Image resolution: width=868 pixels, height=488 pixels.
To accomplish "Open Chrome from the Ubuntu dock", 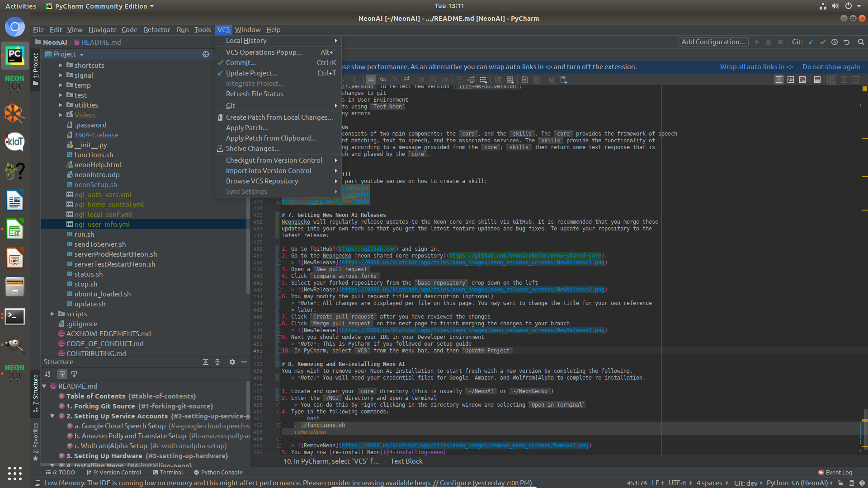I will coord(14,27).
